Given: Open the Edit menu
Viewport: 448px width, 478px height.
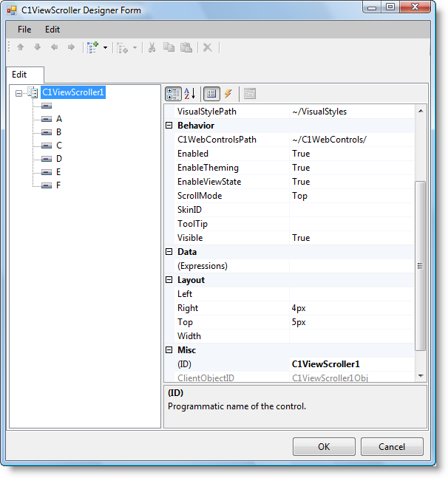Looking at the screenshot, I should [52, 30].
